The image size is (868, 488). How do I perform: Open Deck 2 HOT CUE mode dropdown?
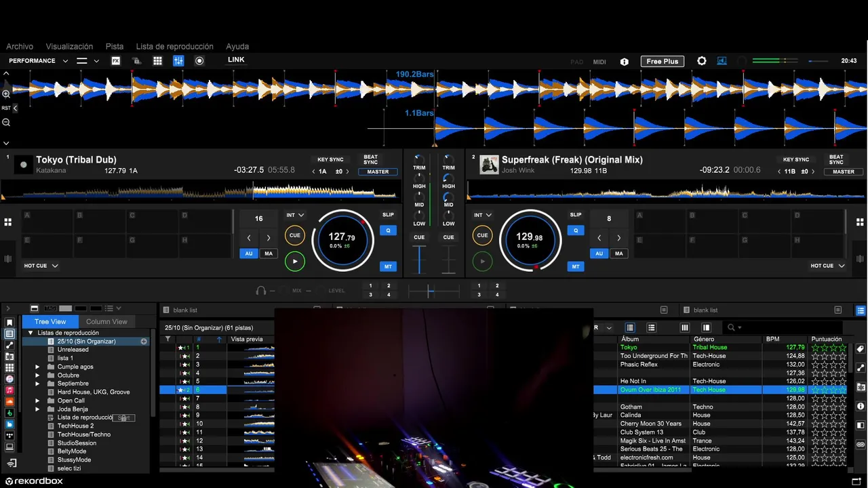point(829,266)
